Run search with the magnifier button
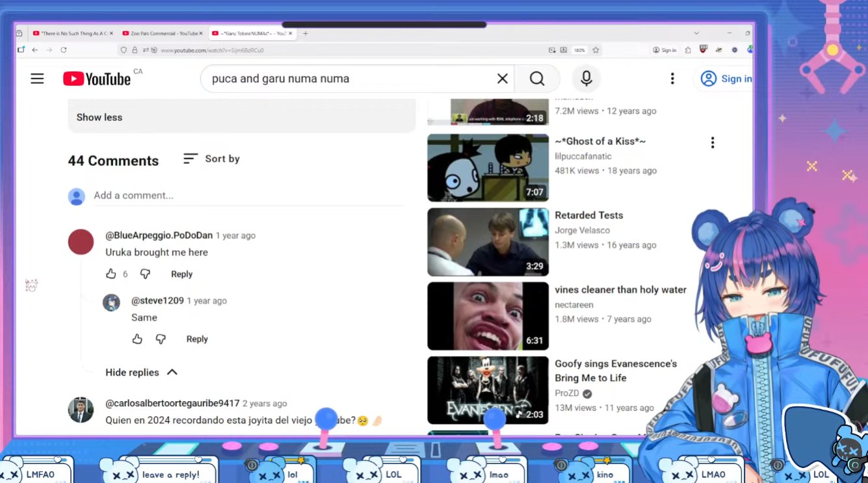This screenshot has height=483, width=868. point(537,79)
